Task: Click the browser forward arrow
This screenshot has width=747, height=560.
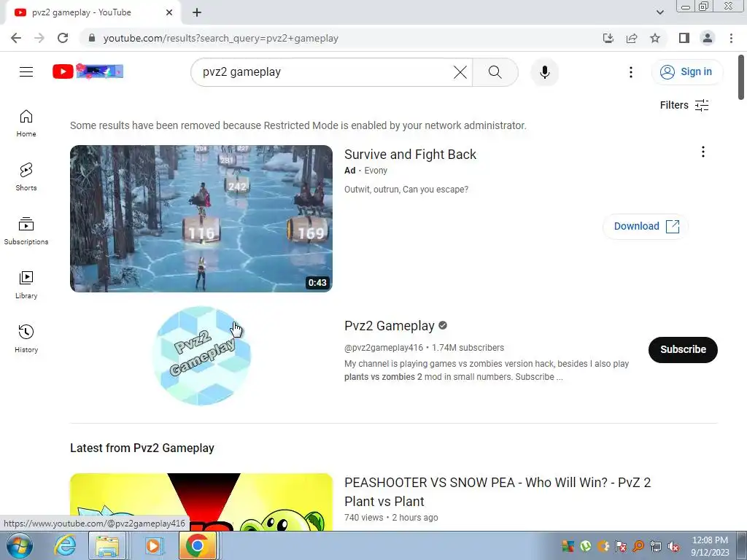Action: coord(39,38)
